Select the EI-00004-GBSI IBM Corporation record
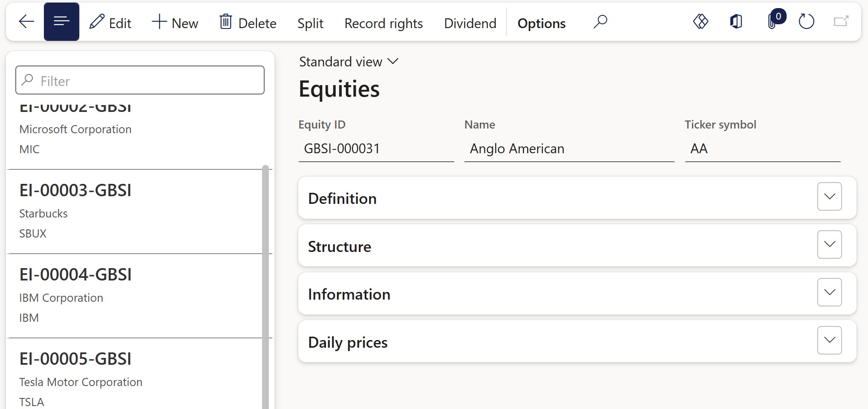The image size is (868, 409). [135, 296]
